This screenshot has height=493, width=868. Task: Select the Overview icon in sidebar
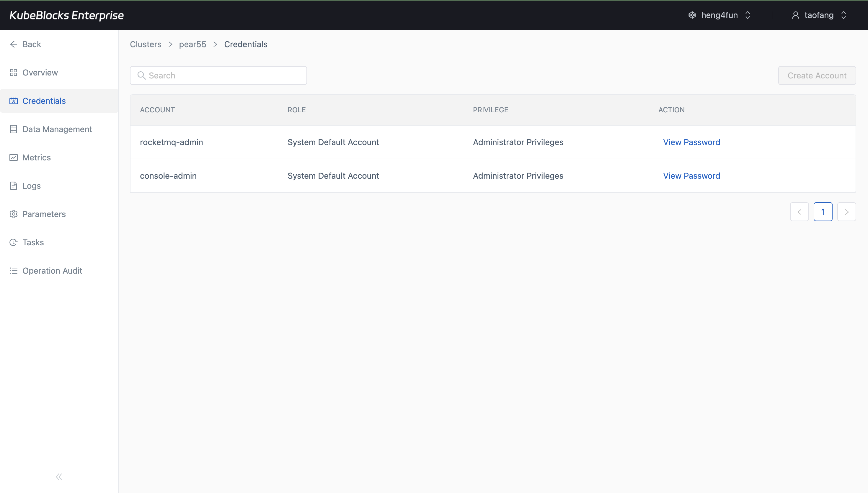[x=14, y=72]
